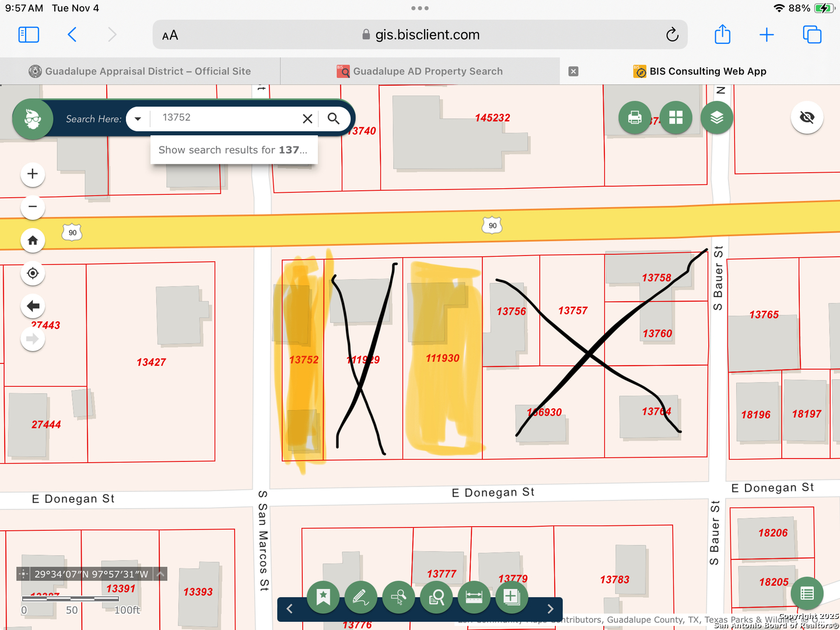Image resolution: width=840 pixels, height=630 pixels.
Task: Click the search field containing 13752
Action: [x=225, y=118]
